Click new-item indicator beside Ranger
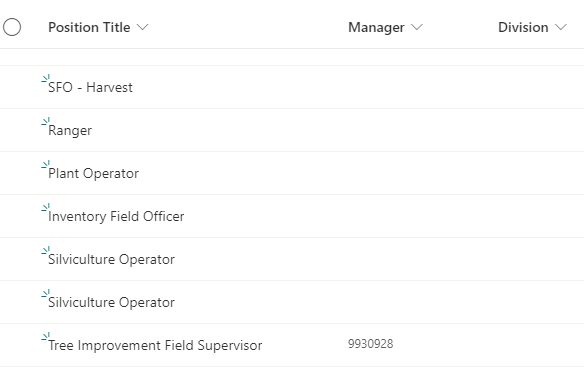Image resolution: width=584 pixels, height=375 pixels. tap(45, 121)
